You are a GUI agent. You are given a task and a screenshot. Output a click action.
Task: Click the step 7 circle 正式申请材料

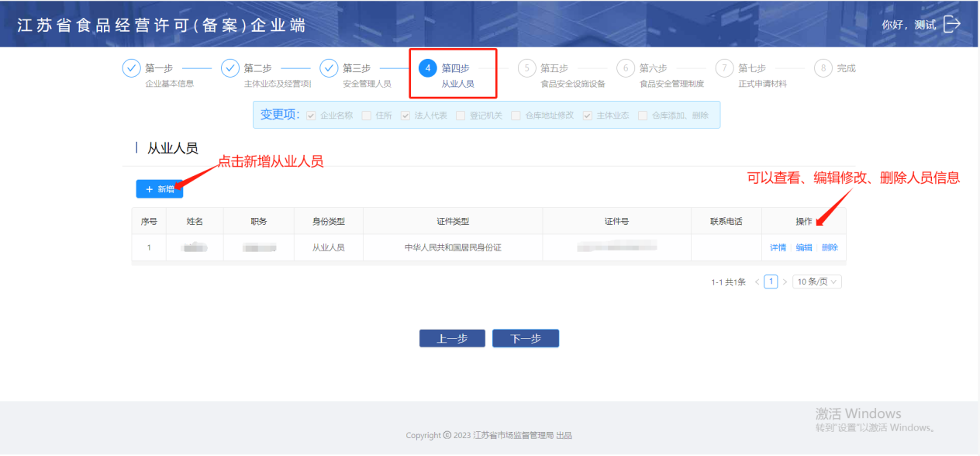(724, 68)
